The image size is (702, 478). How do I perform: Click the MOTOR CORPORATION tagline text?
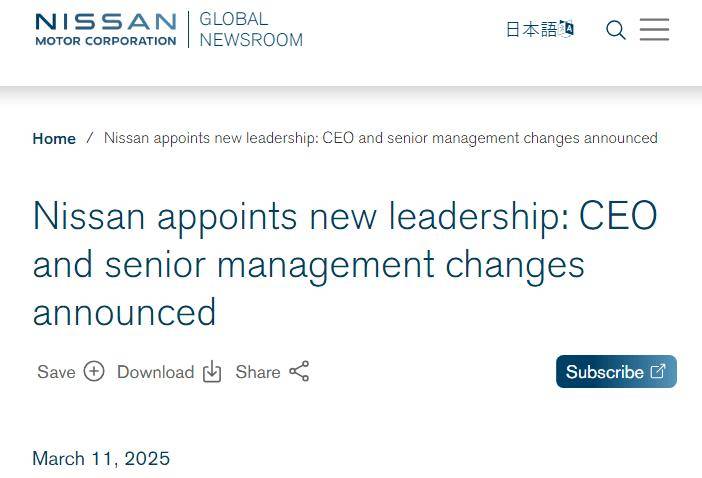pyautogui.click(x=106, y=41)
